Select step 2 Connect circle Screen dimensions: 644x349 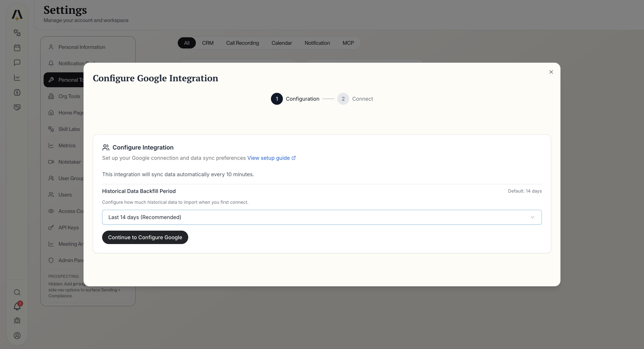343,99
